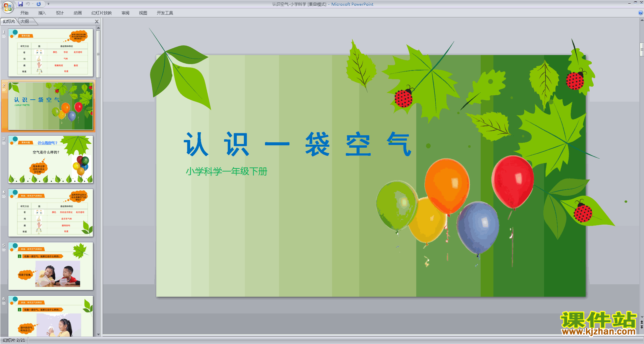Screen dimensions: 644x344
Task: Select the orange balloon on the slide
Action: (447, 187)
